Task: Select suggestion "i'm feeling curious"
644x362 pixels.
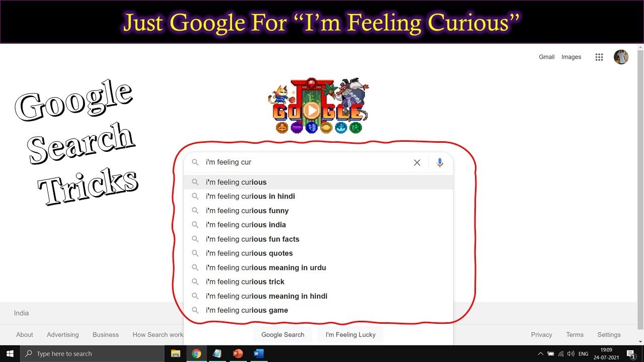Action: [x=318, y=182]
